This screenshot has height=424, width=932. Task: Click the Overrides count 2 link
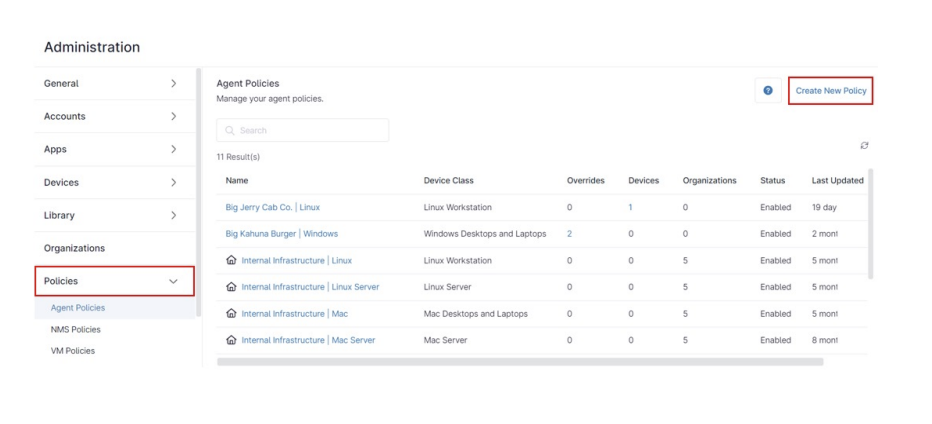tap(570, 234)
